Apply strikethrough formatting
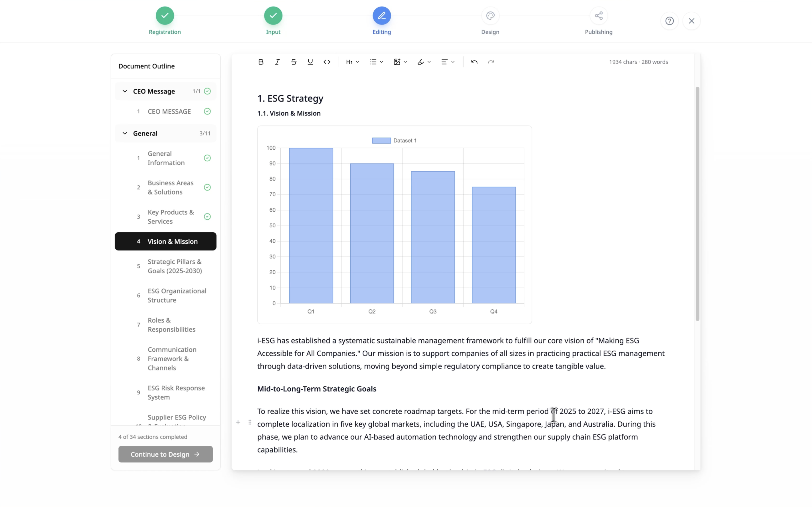The image size is (812, 507). (x=293, y=62)
